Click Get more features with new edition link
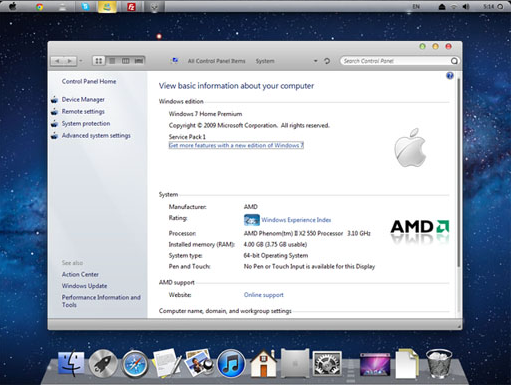 (x=236, y=145)
